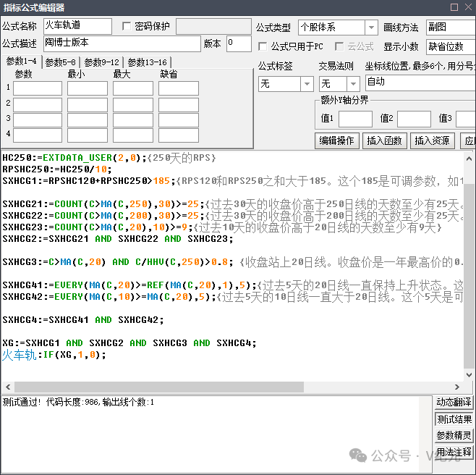Image resolution: width=476 pixels, height=475 pixels.
Task: Switch to the 参数1-4 tab
Action: click(21, 62)
